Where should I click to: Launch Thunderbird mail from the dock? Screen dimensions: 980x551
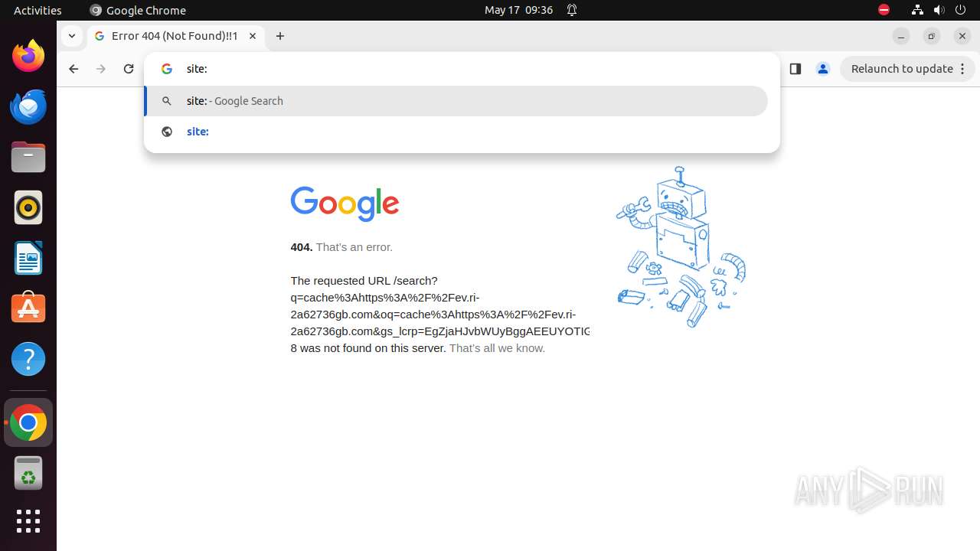click(x=28, y=106)
